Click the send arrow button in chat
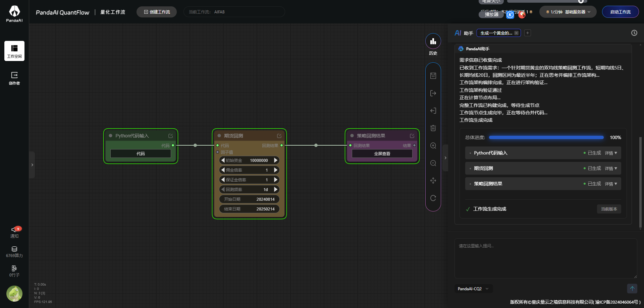Image resolution: width=644 pixels, height=308 pixels. tap(632, 289)
